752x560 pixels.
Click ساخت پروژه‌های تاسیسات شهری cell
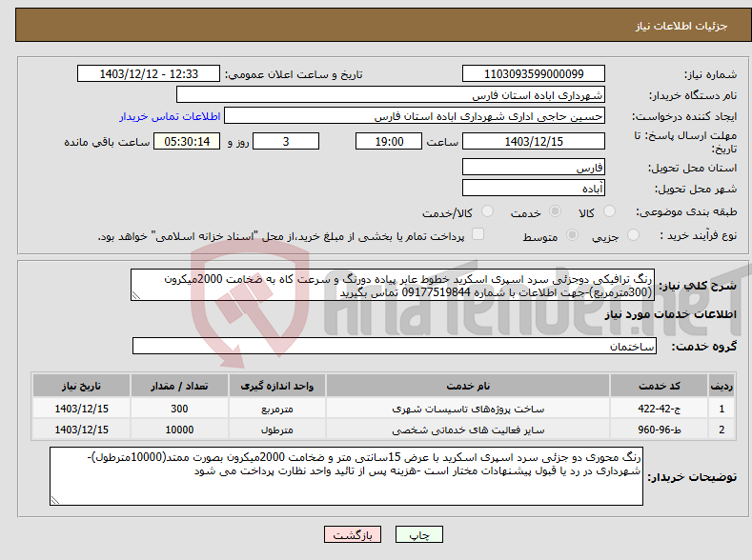click(468, 409)
